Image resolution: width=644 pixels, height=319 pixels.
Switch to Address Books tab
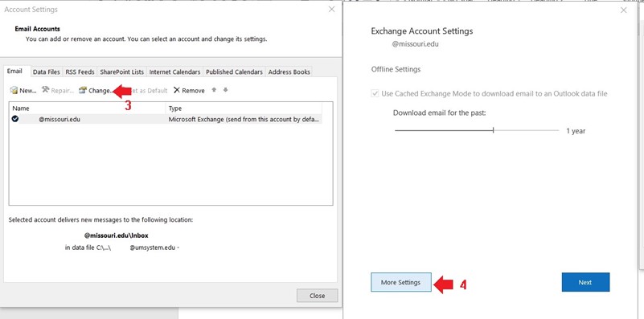(x=289, y=72)
